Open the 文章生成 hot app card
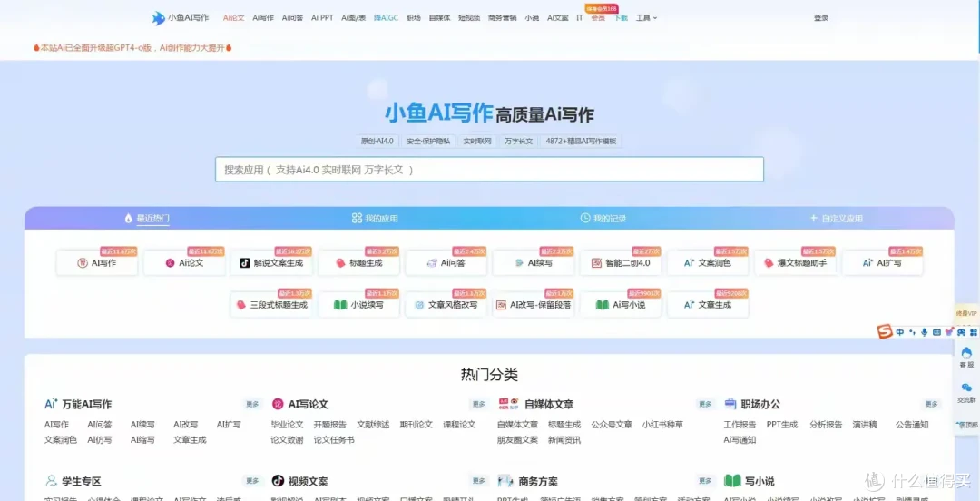980x501 pixels. coord(708,305)
